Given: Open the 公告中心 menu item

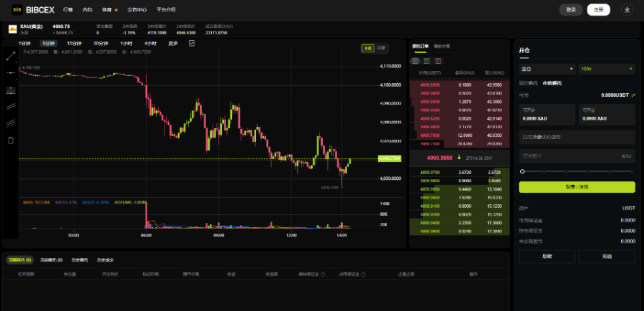Looking at the screenshot, I should (x=137, y=9).
